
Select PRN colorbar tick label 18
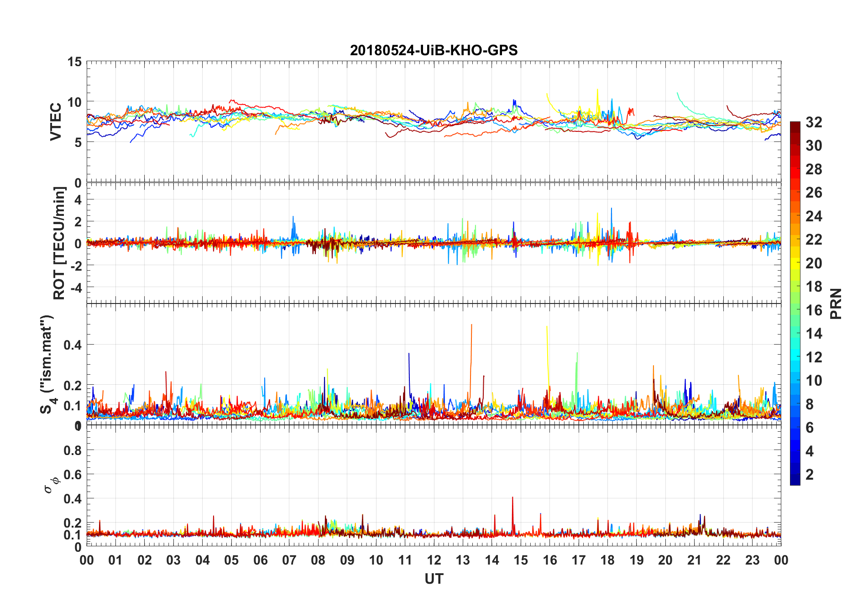(x=814, y=287)
